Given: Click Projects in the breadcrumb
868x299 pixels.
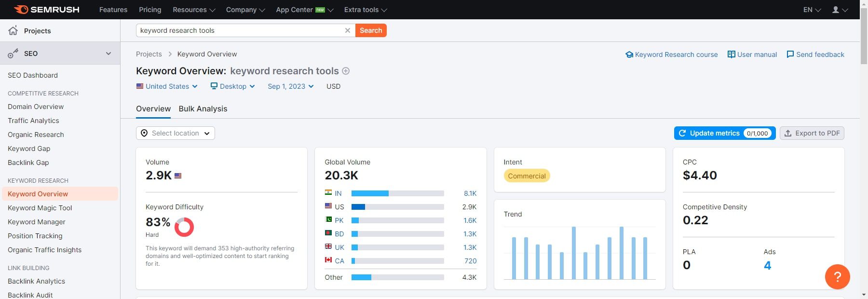Looking at the screenshot, I should coord(149,54).
